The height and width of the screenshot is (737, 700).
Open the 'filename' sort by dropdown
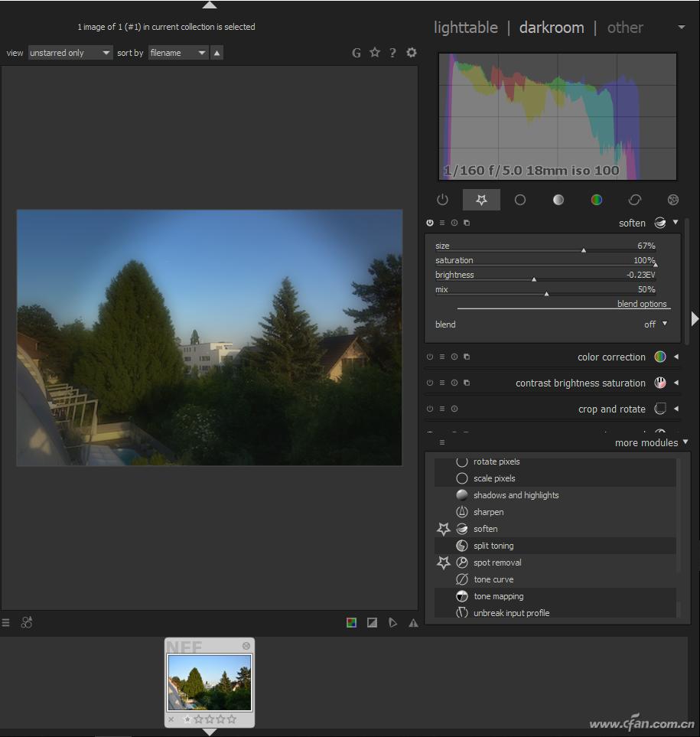coord(178,53)
